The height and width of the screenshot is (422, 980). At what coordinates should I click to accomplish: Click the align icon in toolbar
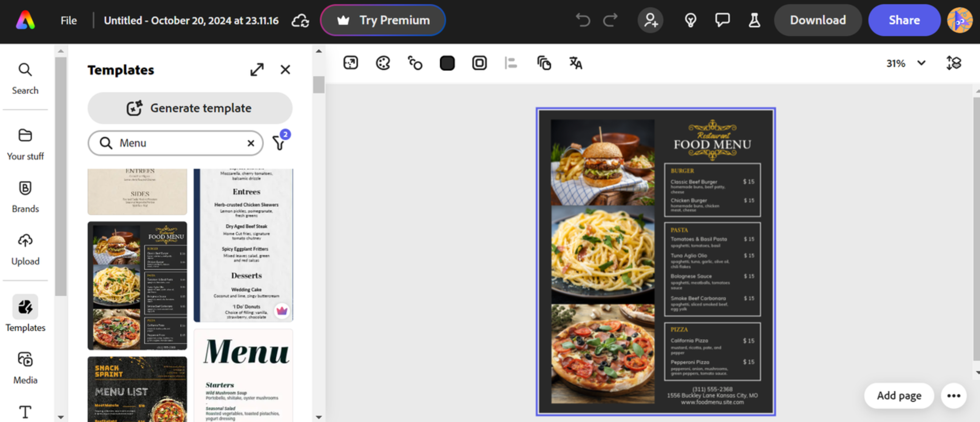tap(511, 63)
